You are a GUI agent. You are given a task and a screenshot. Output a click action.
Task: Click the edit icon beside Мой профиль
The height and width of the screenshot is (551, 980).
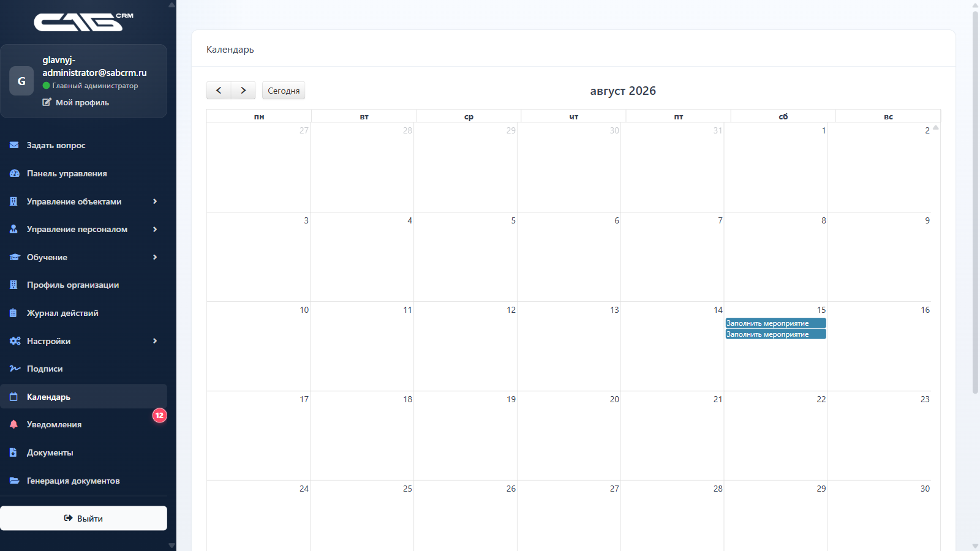click(x=47, y=102)
